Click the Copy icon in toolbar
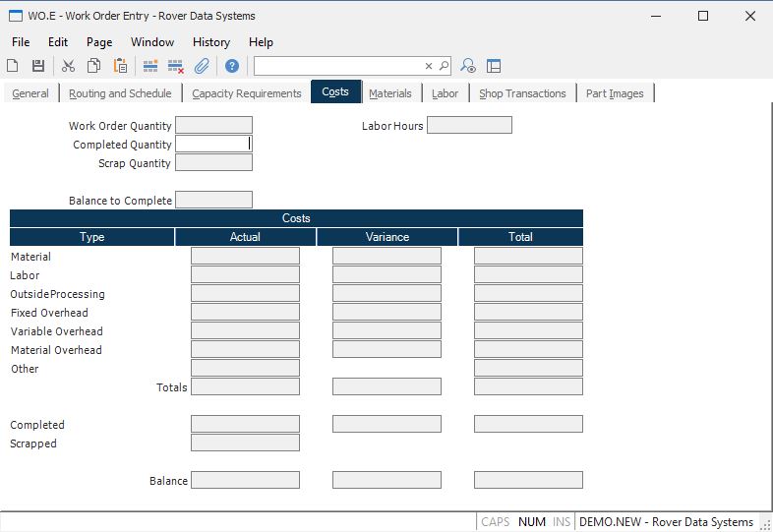 coord(93,66)
